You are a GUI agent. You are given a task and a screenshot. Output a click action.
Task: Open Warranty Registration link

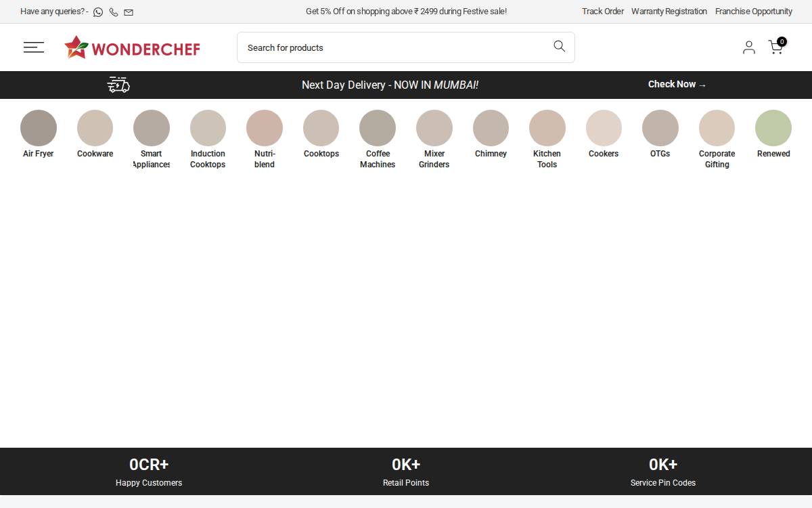669,12
